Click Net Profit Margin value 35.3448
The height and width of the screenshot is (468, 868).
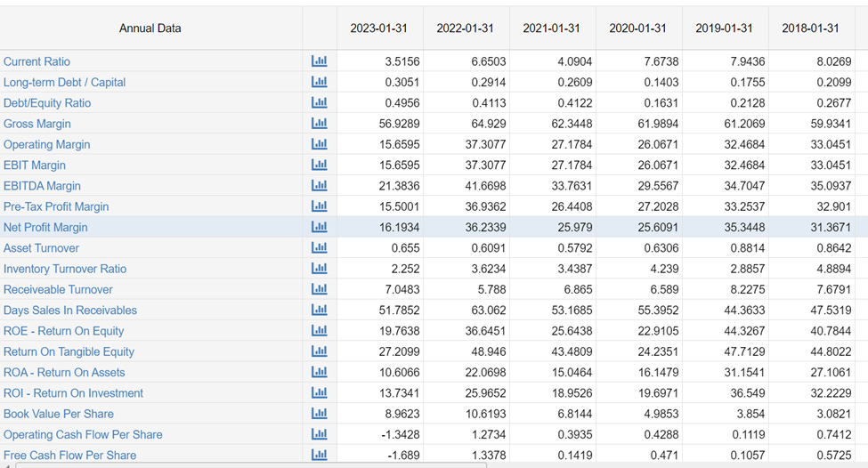(x=744, y=228)
